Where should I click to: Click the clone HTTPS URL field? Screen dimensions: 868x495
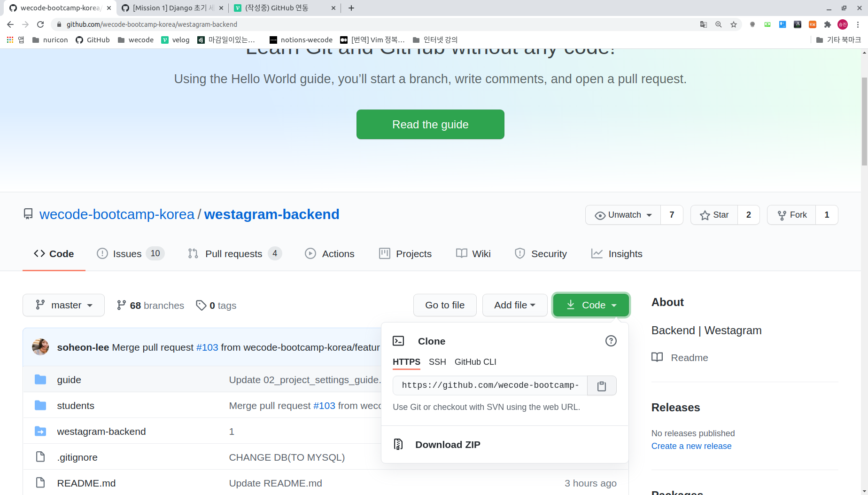point(490,385)
